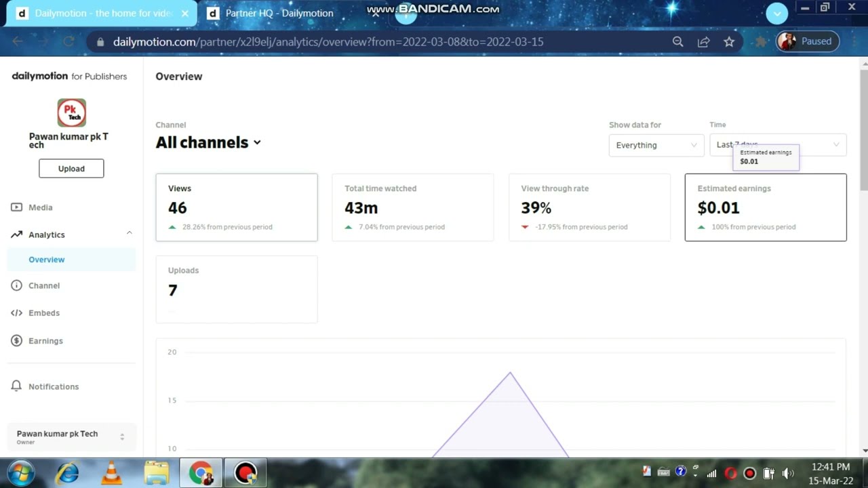Viewport: 868px width, 488px height.
Task: Click the Bandicam recorder taskbar icon
Action: pos(245,473)
